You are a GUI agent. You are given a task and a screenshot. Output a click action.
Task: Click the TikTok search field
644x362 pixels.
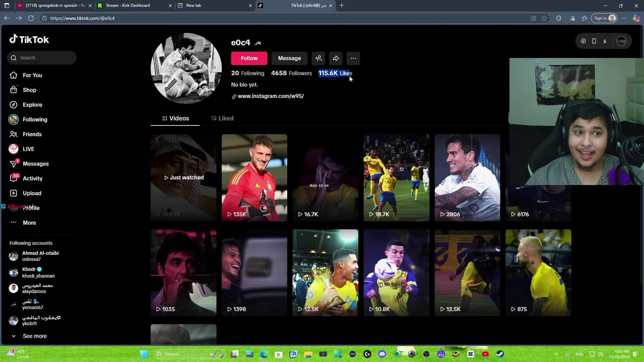pyautogui.click(x=42, y=58)
